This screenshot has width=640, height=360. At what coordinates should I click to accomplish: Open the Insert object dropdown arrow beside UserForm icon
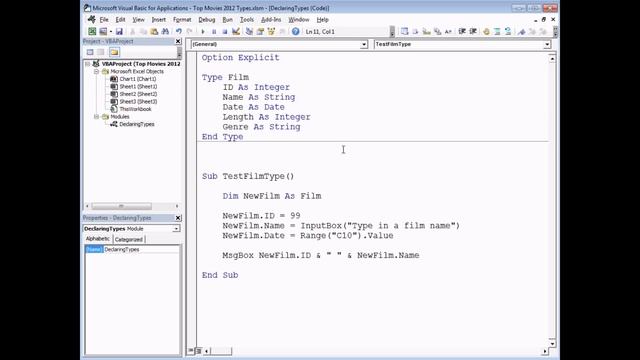pos(111,31)
